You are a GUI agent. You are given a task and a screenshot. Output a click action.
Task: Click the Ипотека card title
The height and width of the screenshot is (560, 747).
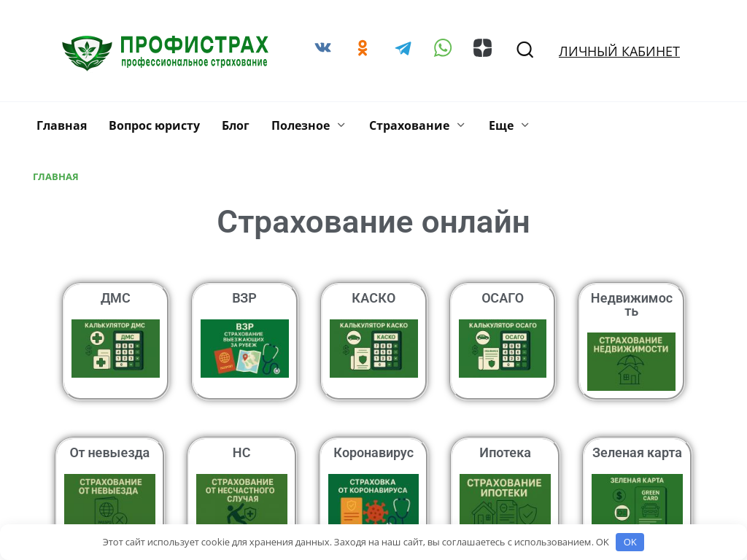tap(505, 452)
